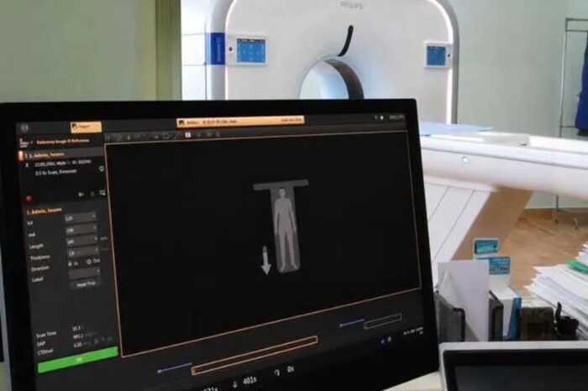Select the Surview series row in list

[x=60, y=154]
